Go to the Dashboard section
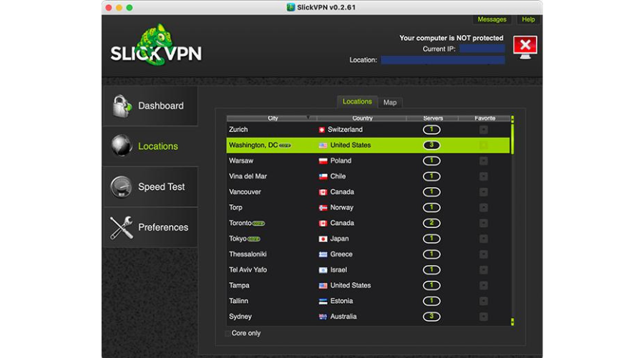This screenshot has width=644, height=358. pos(150,106)
